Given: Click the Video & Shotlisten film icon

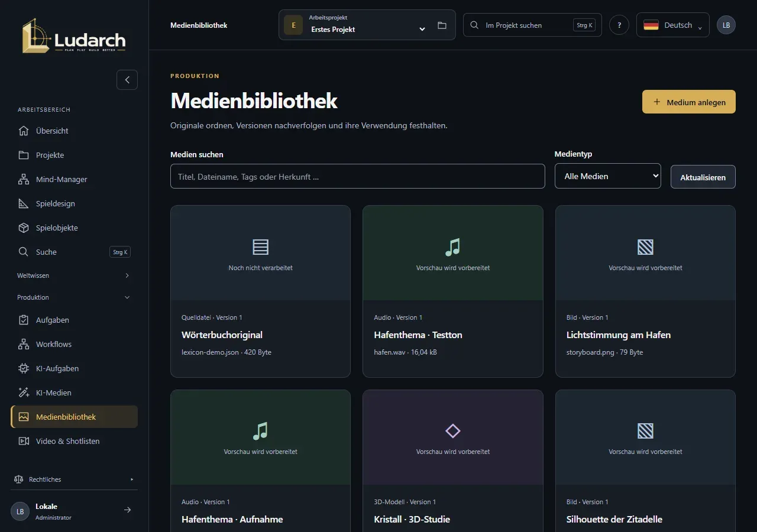Looking at the screenshot, I should point(24,441).
